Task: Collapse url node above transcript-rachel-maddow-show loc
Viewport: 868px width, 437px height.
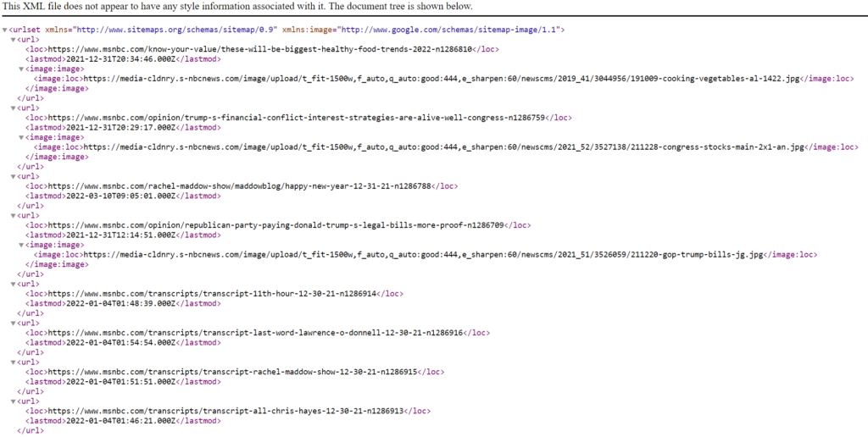Action: (14, 362)
